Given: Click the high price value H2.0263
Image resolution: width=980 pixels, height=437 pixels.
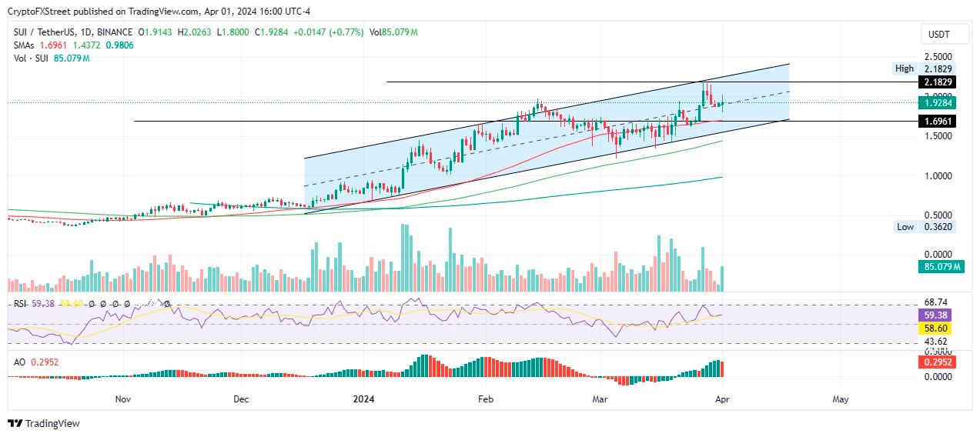Looking at the screenshot, I should [x=195, y=32].
